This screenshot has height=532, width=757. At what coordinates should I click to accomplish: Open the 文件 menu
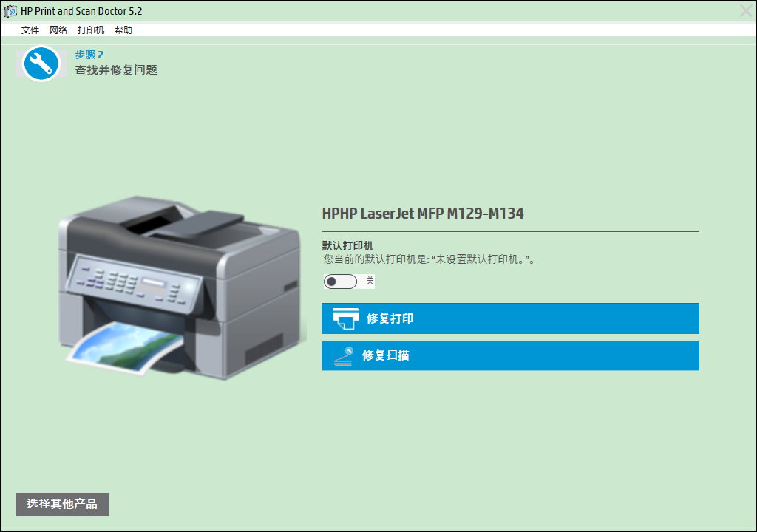point(30,30)
